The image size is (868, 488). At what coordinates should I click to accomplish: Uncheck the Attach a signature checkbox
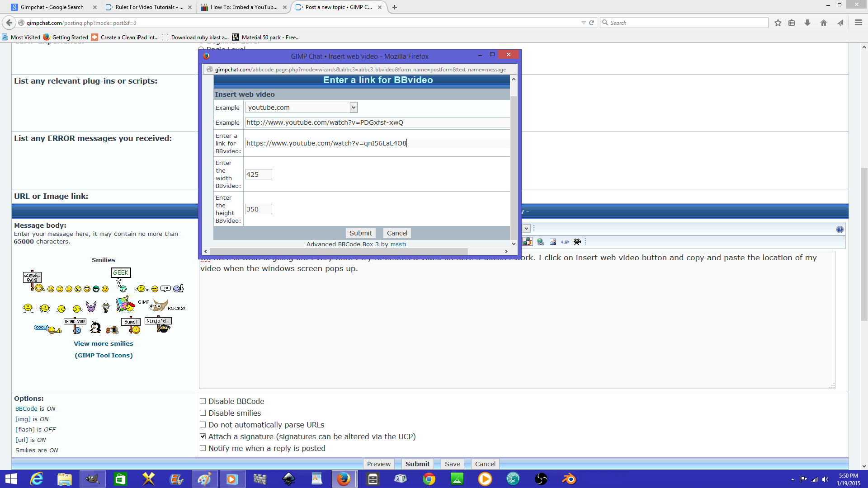point(203,436)
